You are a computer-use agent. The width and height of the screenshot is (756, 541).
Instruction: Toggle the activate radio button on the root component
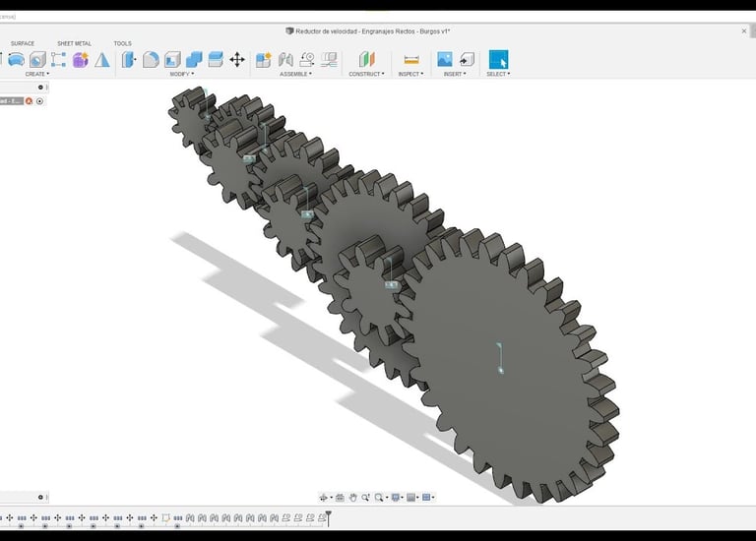point(40,101)
